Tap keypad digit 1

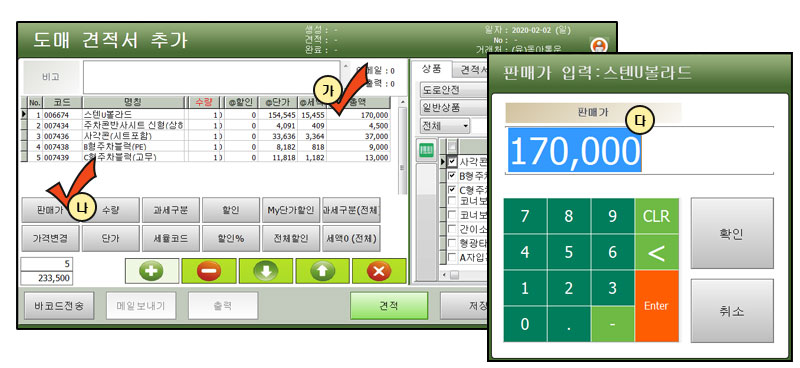click(525, 288)
